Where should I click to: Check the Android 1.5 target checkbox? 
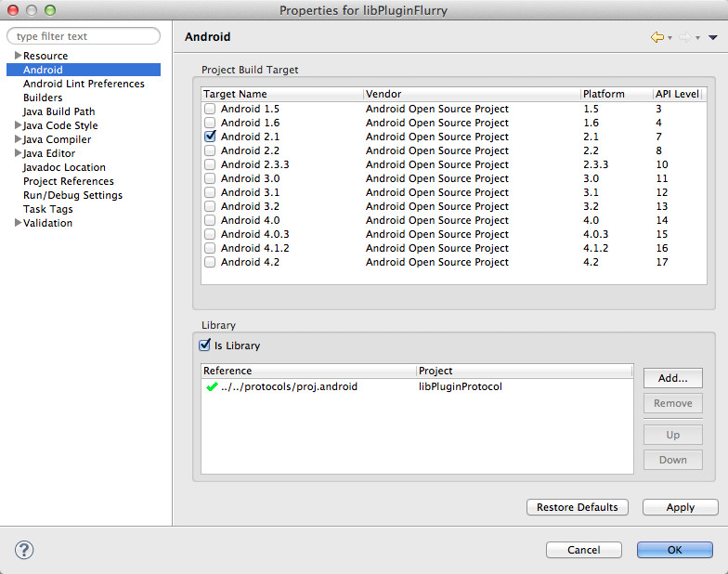pyautogui.click(x=210, y=109)
